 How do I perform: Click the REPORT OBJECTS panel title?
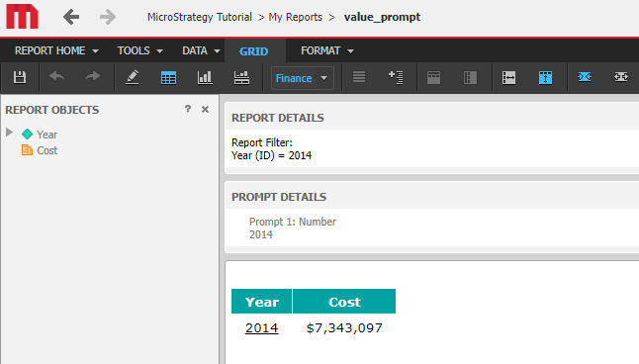[x=52, y=110]
